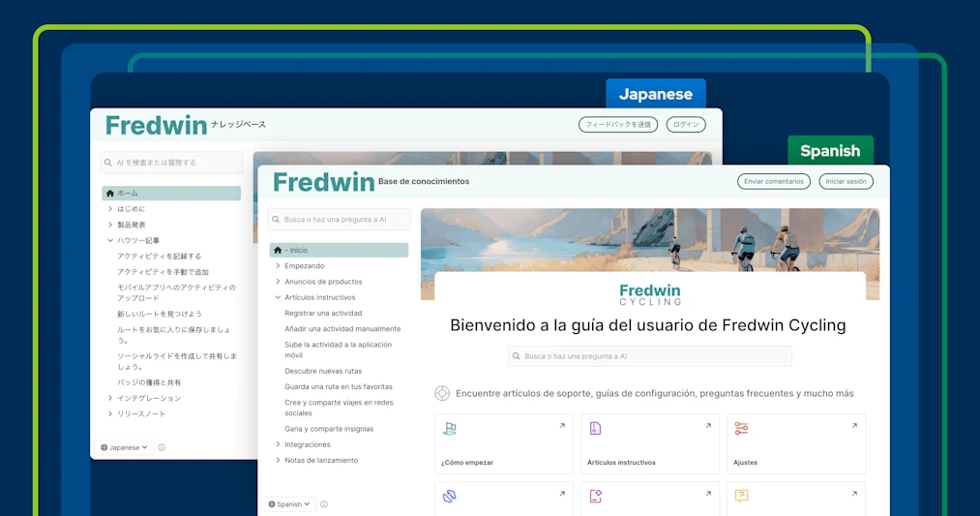Click the lifebuoy icon beside Encuentre artículos de soporte

coord(442,393)
